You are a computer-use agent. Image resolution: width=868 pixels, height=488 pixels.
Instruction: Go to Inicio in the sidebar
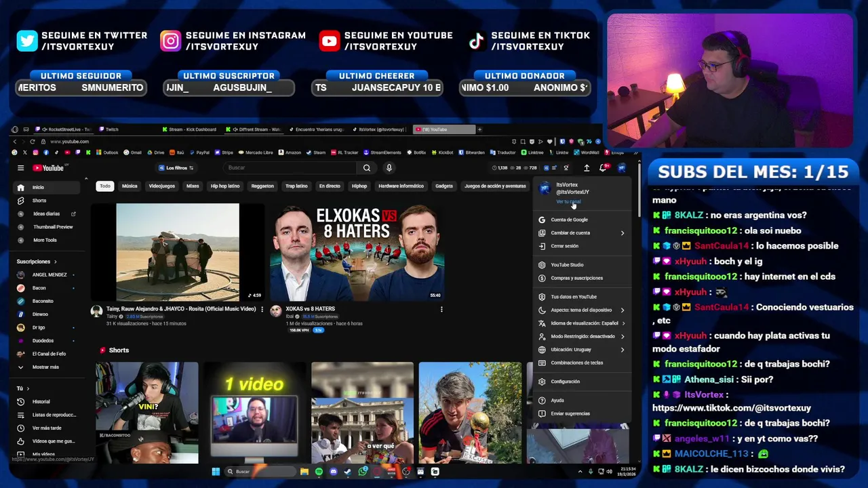47,188
